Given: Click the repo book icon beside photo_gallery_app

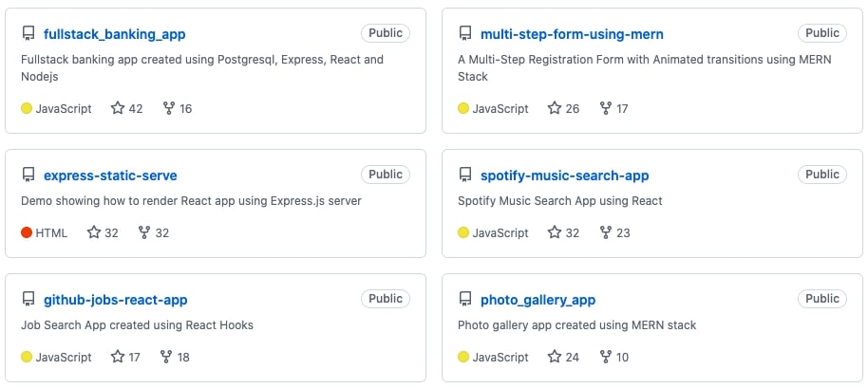Looking at the screenshot, I should click(x=465, y=300).
